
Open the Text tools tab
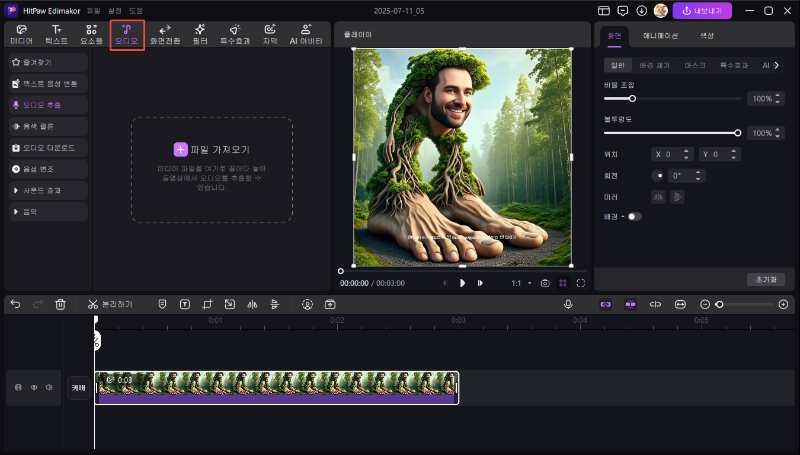56,35
